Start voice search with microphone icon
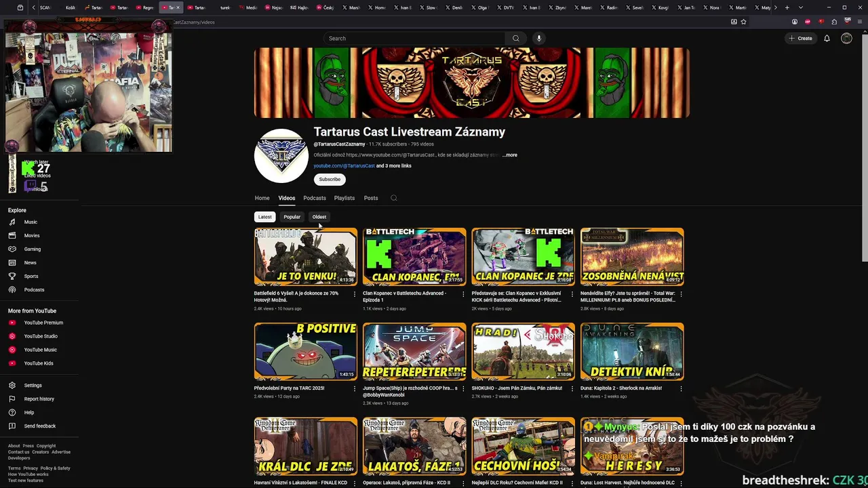The image size is (868, 488). click(x=539, y=39)
